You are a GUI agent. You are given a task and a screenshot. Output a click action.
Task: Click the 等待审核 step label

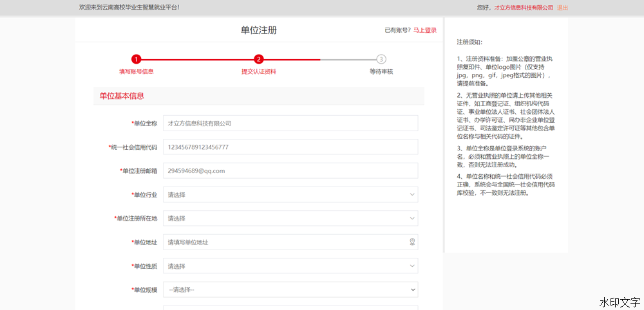coord(381,71)
